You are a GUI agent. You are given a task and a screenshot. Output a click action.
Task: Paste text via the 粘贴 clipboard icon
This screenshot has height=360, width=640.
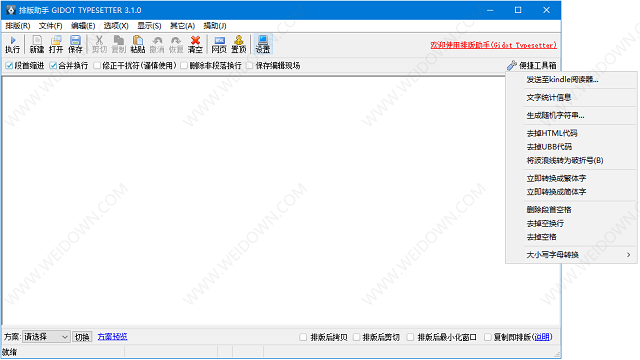(138, 44)
